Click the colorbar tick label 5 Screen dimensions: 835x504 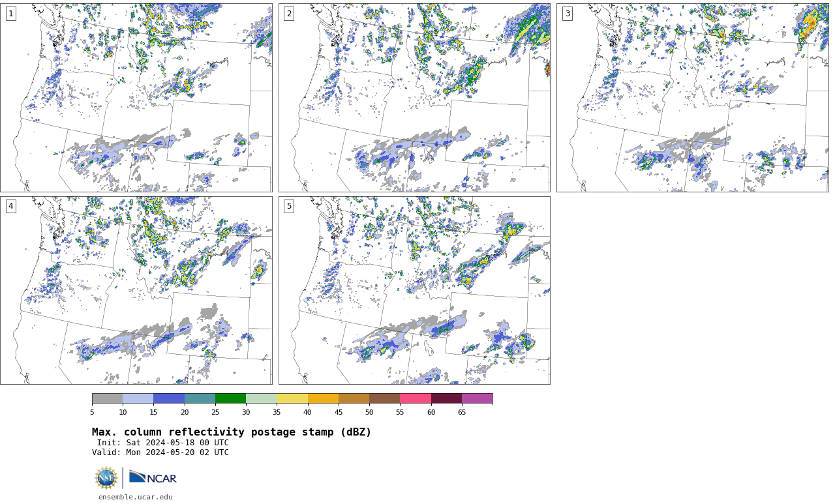point(92,412)
